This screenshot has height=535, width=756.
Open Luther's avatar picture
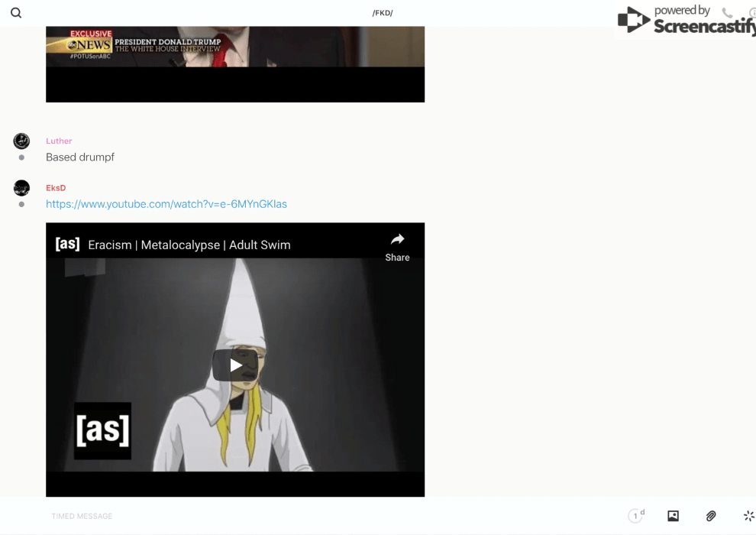21,141
